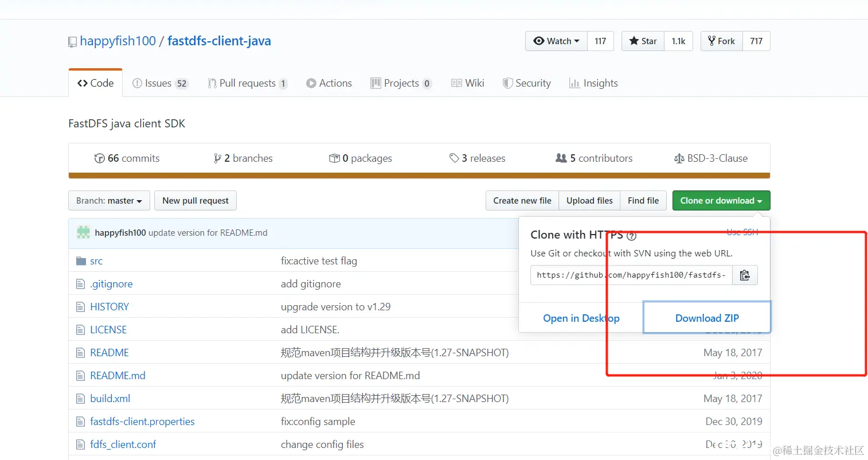The height and width of the screenshot is (460, 868).
Task: Click the Upload files button
Action: (589, 201)
